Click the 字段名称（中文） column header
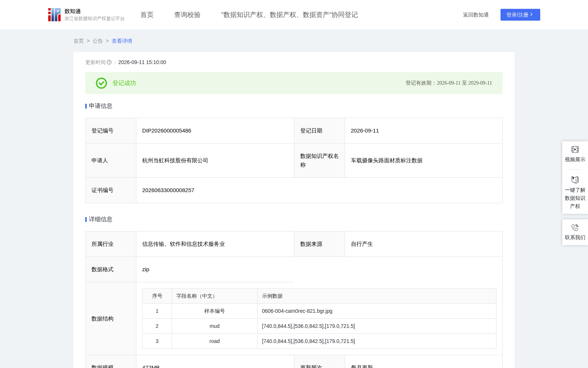This screenshot has width=588, height=368. (x=197, y=296)
